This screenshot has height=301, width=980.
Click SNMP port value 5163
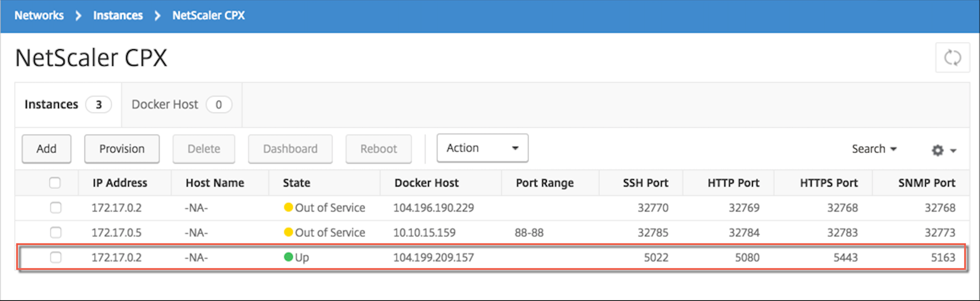pyautogui.click(x=943, y=258)
